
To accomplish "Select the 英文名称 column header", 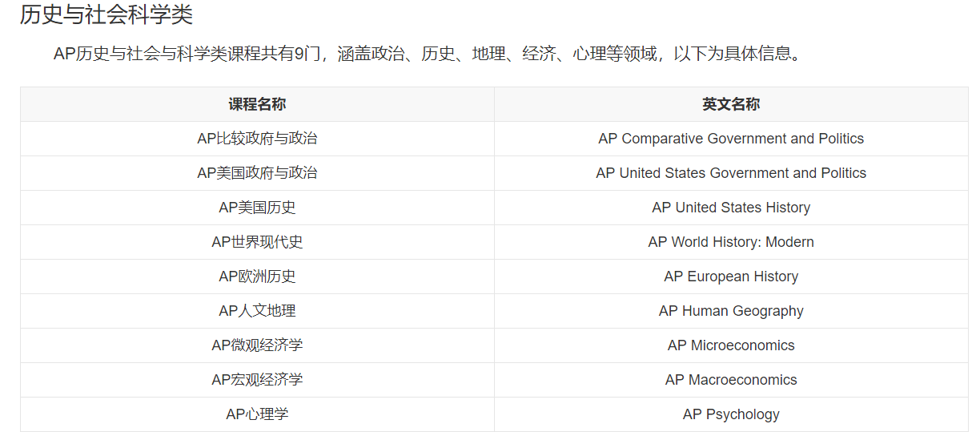I will 731,104.
